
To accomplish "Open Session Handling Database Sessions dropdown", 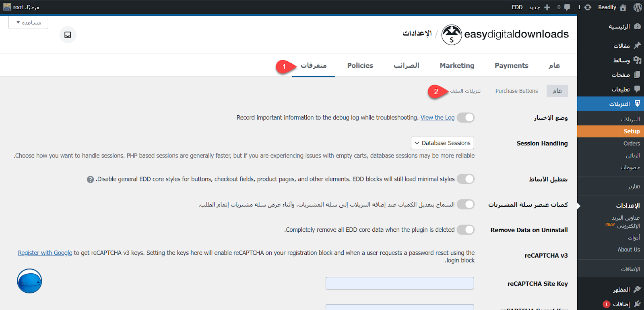I will click(x=442, y=143).
